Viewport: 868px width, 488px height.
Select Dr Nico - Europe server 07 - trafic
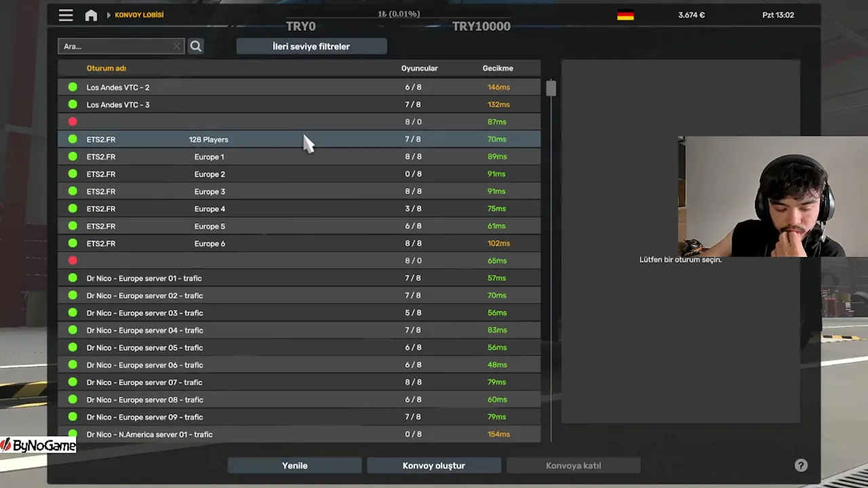tap(299, 382)
